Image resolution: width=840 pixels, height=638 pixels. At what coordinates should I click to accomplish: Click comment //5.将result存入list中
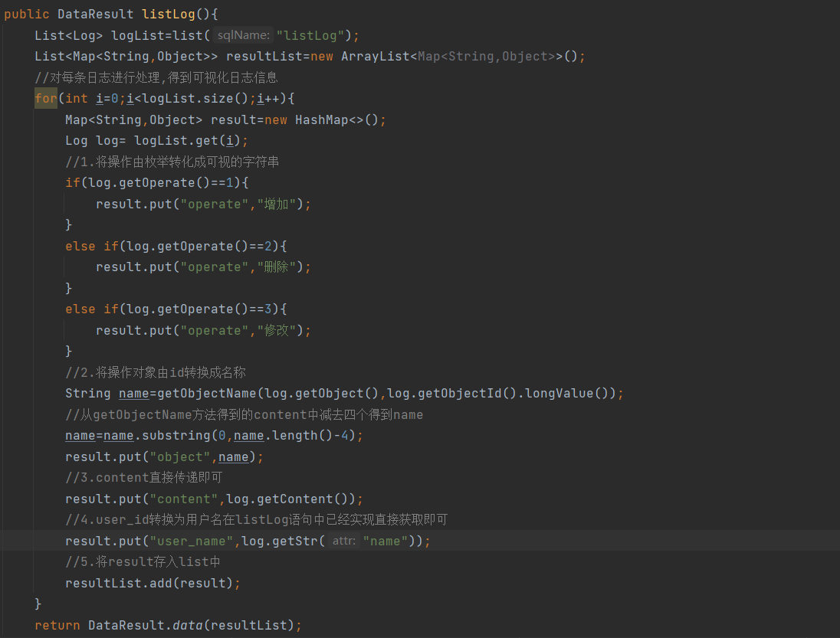tap(143, 562)
